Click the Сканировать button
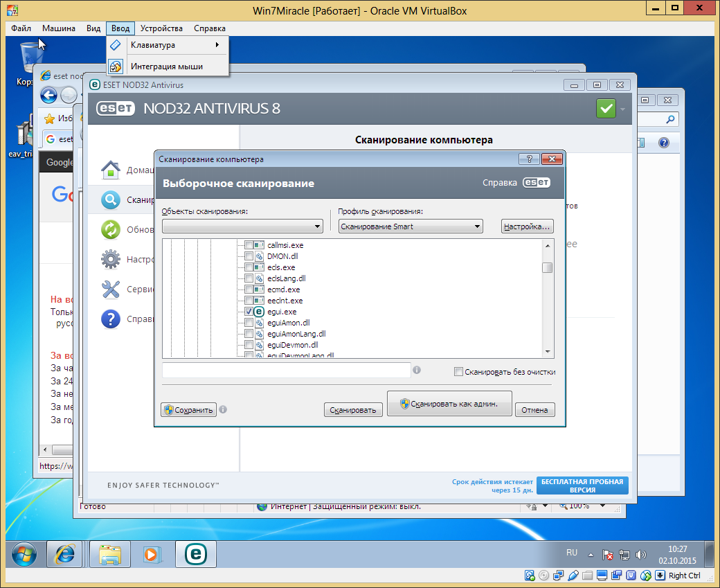This screenshot has width=720, height=588. click(352, 410)
